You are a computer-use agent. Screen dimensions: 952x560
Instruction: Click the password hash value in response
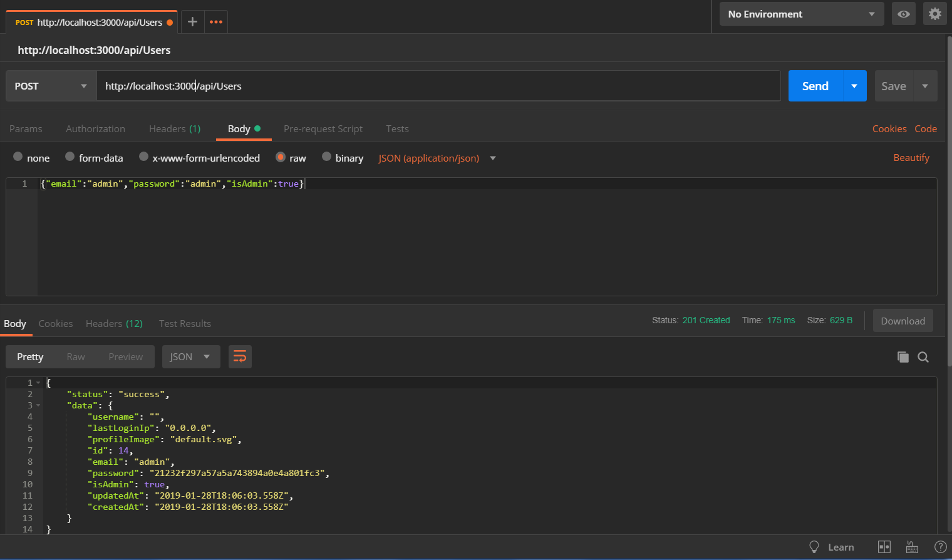pos(237,473)
